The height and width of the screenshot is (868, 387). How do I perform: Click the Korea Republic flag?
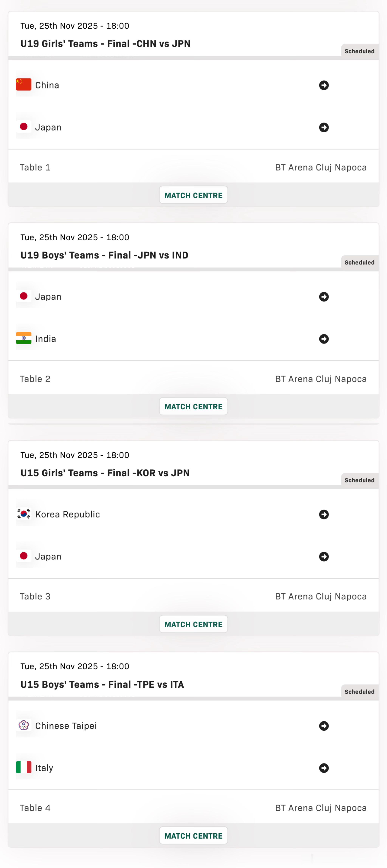tap(24, 514)
